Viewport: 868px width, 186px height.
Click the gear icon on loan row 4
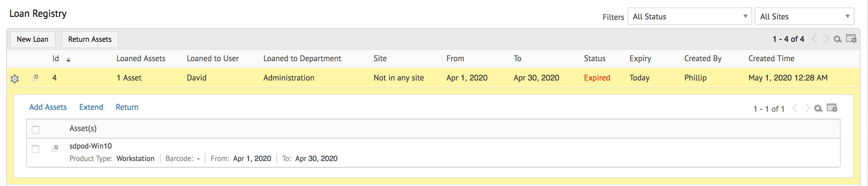coord(15,79)
